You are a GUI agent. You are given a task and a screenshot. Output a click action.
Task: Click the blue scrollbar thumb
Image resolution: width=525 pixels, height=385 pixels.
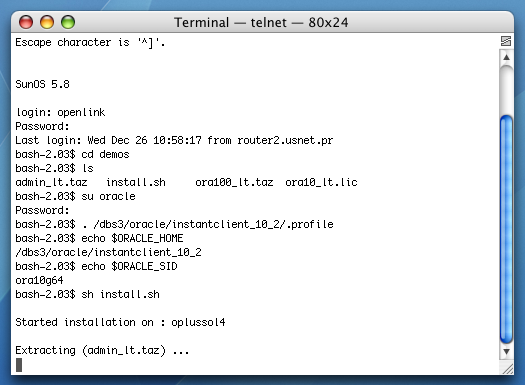(x=506, y=229)
